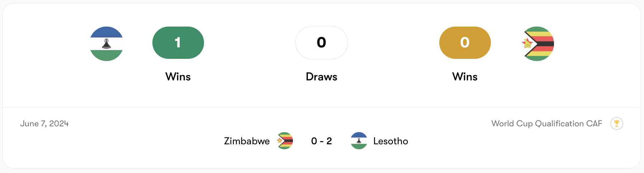Image resolution: width=644 pixels, height=173 pixels.
Task: Click the June 7, 2024 match date
Action: pos(44,124)
